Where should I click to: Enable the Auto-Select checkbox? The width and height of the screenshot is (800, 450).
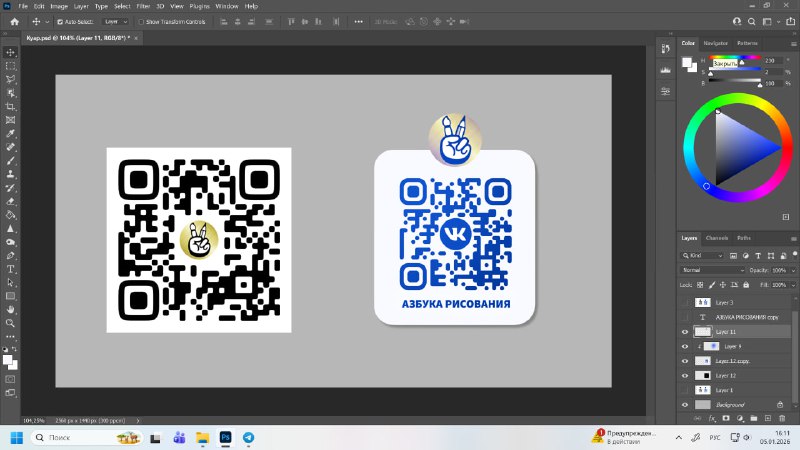pos(60,21)
